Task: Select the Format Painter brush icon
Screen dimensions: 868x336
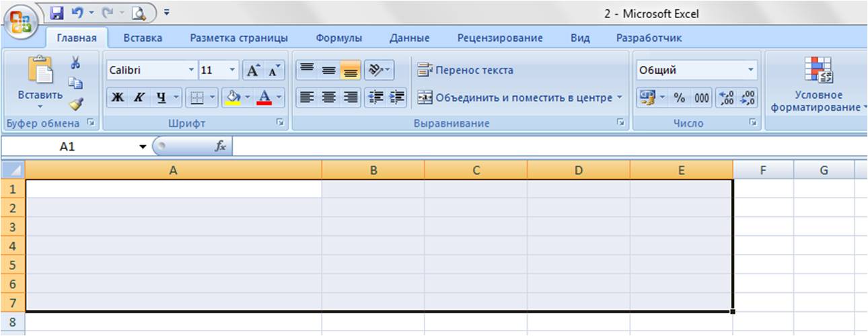Action: pos(76,102)
